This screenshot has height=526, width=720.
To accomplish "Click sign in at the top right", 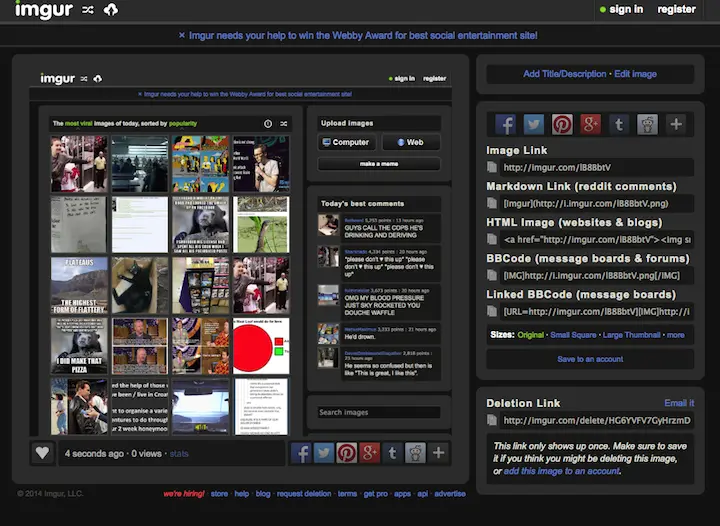I will (626, 10).
